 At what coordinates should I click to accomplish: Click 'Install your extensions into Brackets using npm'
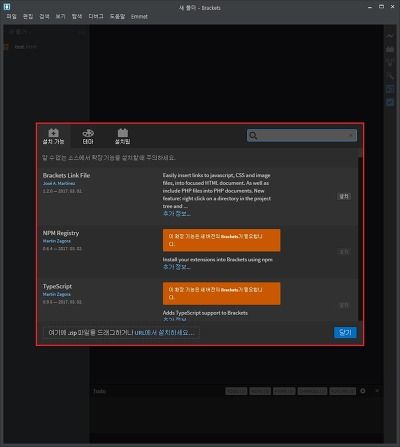pos(218,259)
